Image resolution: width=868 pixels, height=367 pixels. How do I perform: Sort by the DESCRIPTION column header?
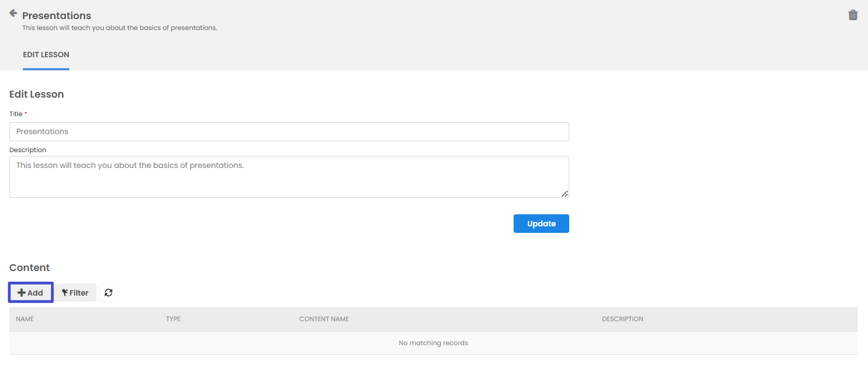coord(622,319)
